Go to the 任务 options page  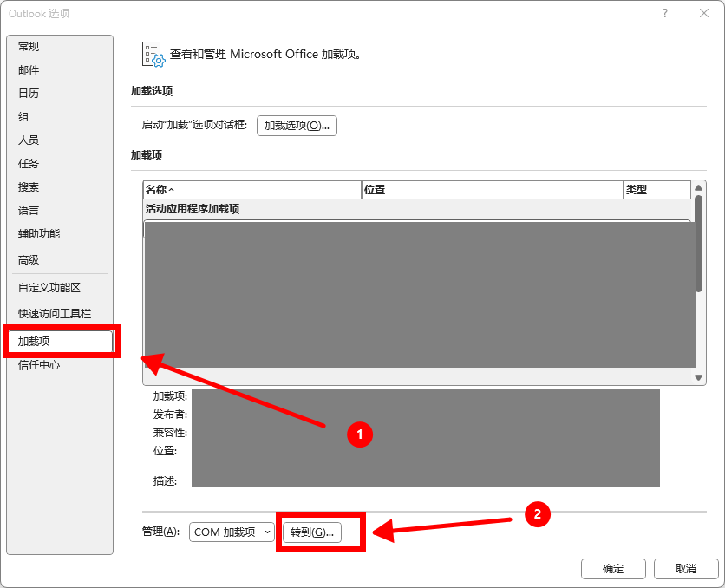click(29, 164)
